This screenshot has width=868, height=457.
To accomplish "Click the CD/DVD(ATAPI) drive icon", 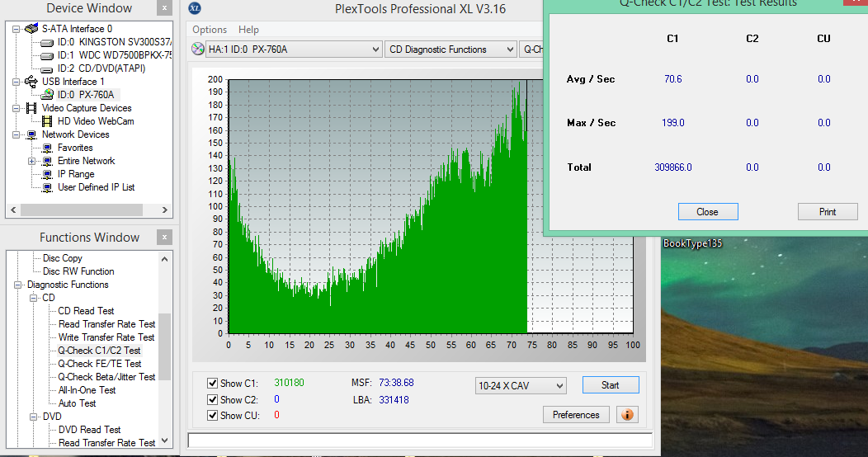I will (x=47, y=68).
